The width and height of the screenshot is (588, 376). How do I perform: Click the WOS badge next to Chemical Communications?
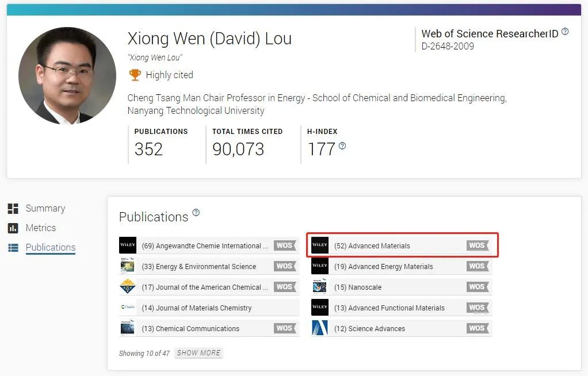285,328
